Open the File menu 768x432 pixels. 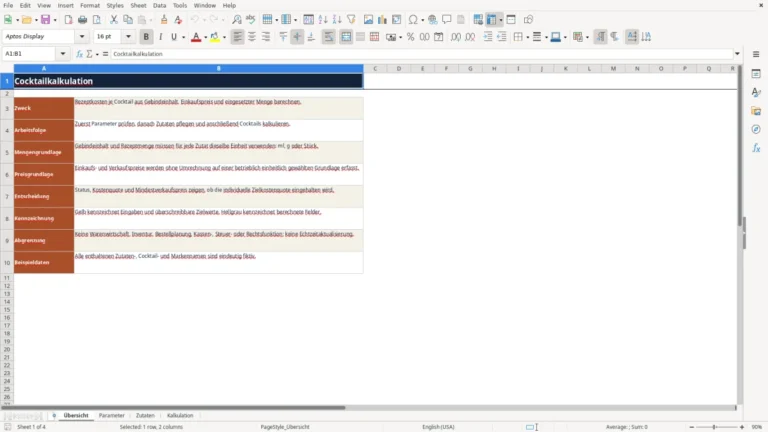click(x=8, y=5)
